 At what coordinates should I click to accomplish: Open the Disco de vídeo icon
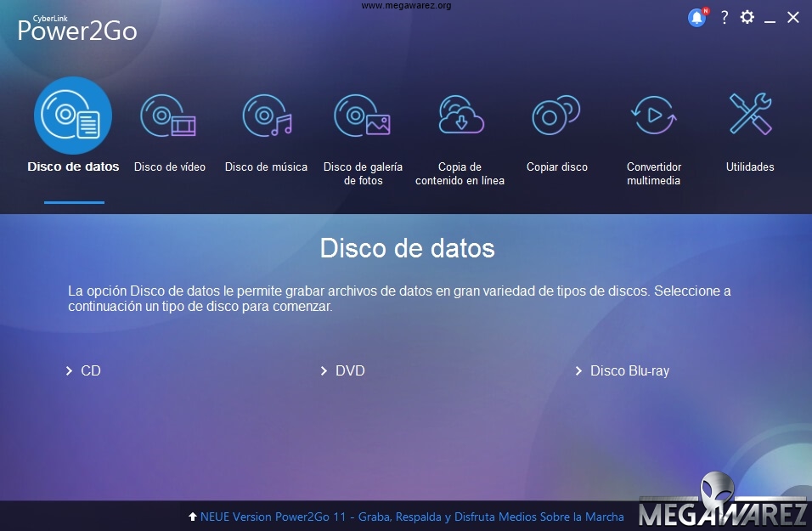pyautogui.click(x=168, y=116)
